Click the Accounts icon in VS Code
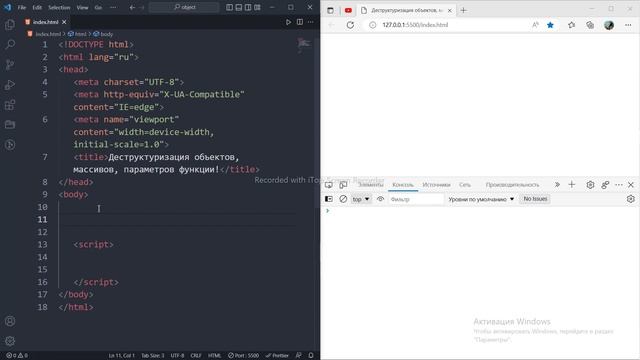This screenshot has width=640, height=360. point(10,321)
